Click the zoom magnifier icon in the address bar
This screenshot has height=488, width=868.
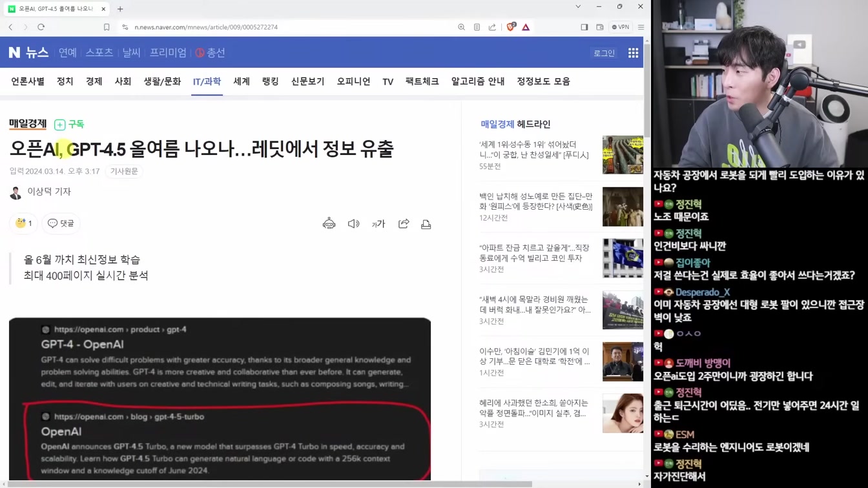point(461,27)
